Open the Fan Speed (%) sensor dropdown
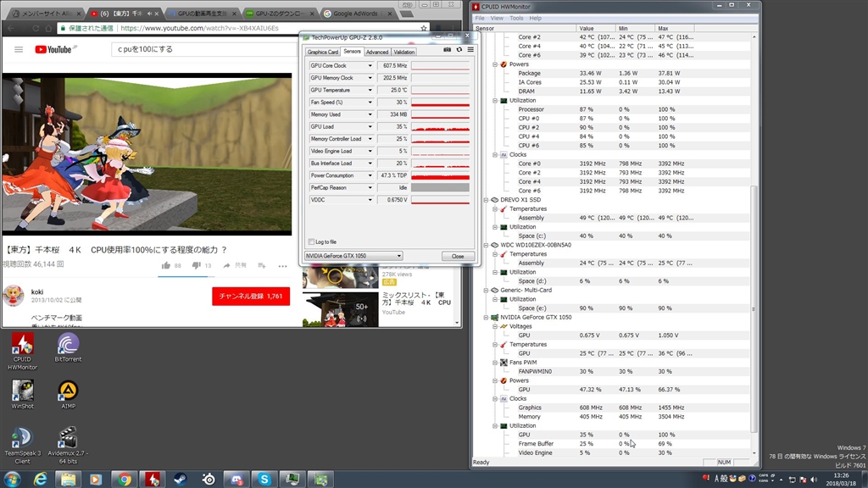Viewport: 868px width, 488px height. (370, 102)
